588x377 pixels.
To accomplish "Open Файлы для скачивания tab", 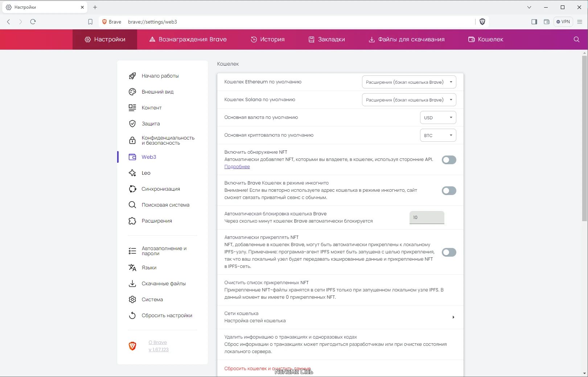I will (407, 40).
